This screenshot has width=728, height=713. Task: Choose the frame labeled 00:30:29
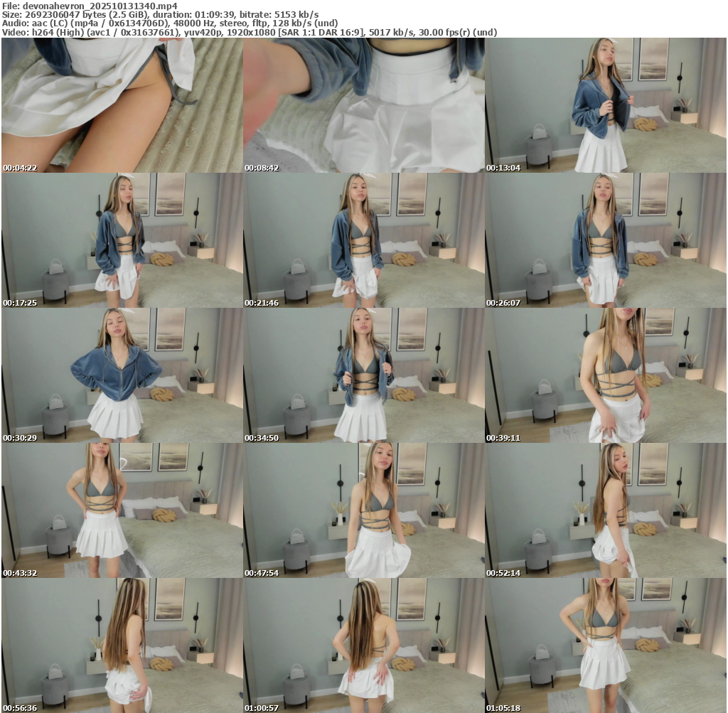coord(122,375)
